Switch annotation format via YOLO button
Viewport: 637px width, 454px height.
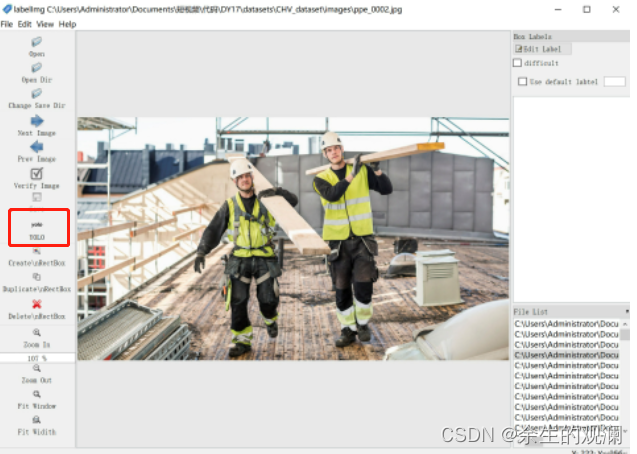point(37,230)
